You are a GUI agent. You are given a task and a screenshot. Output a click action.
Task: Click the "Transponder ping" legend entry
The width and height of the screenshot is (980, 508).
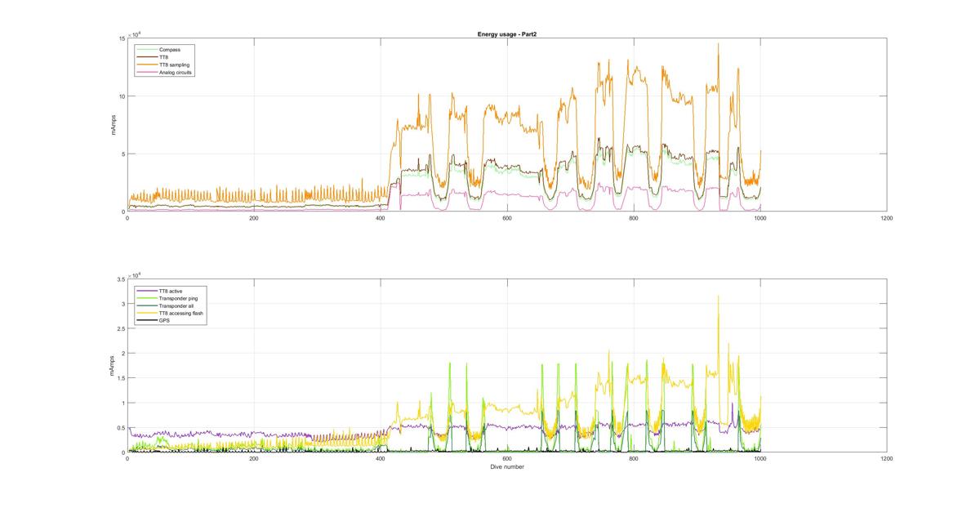(x=177, y=299)
